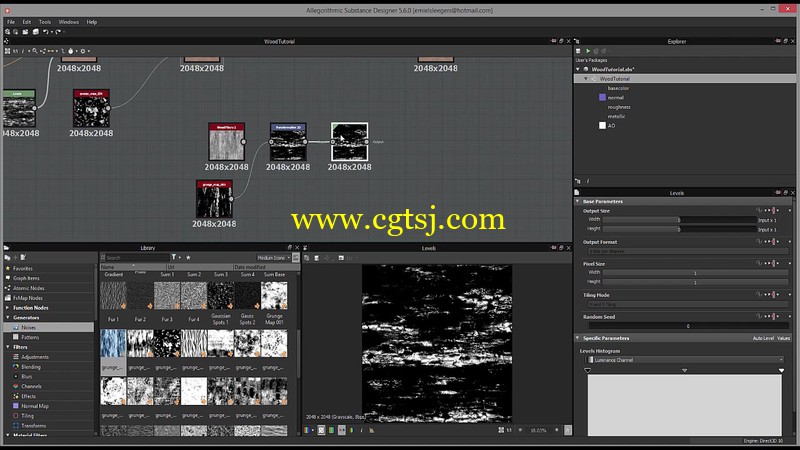Click the 2D view fit to window icon

point(501,431)
